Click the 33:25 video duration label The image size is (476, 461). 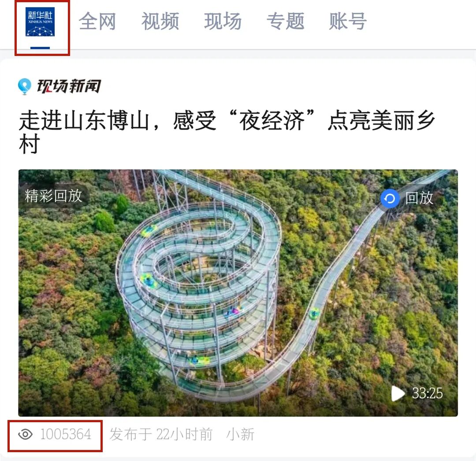(x=427, y=394)
